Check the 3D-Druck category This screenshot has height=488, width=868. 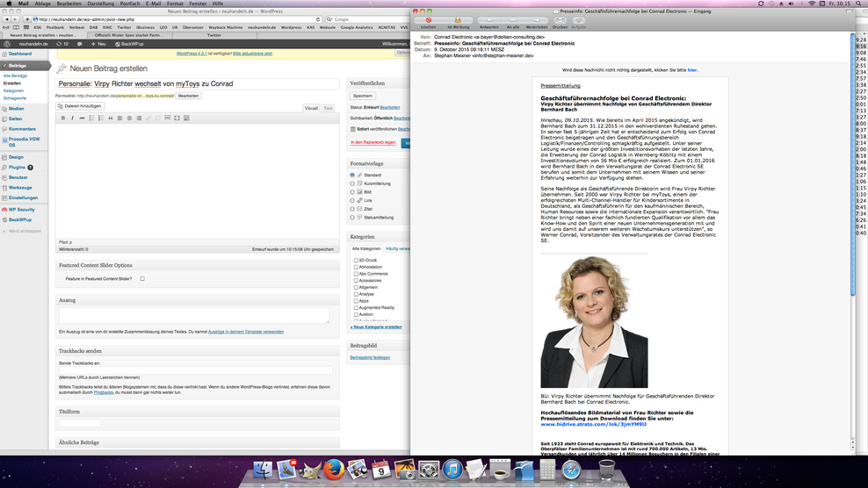click(x=356, y=260)
